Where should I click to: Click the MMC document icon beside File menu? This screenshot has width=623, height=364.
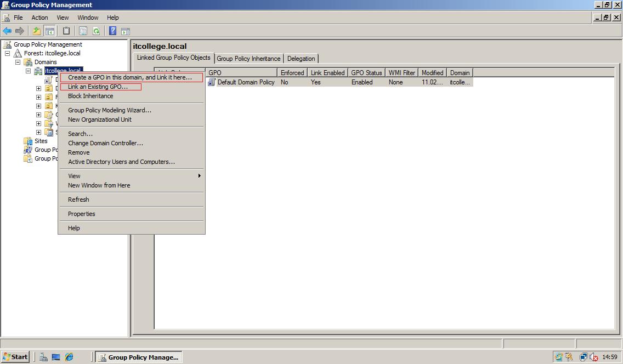6,18
